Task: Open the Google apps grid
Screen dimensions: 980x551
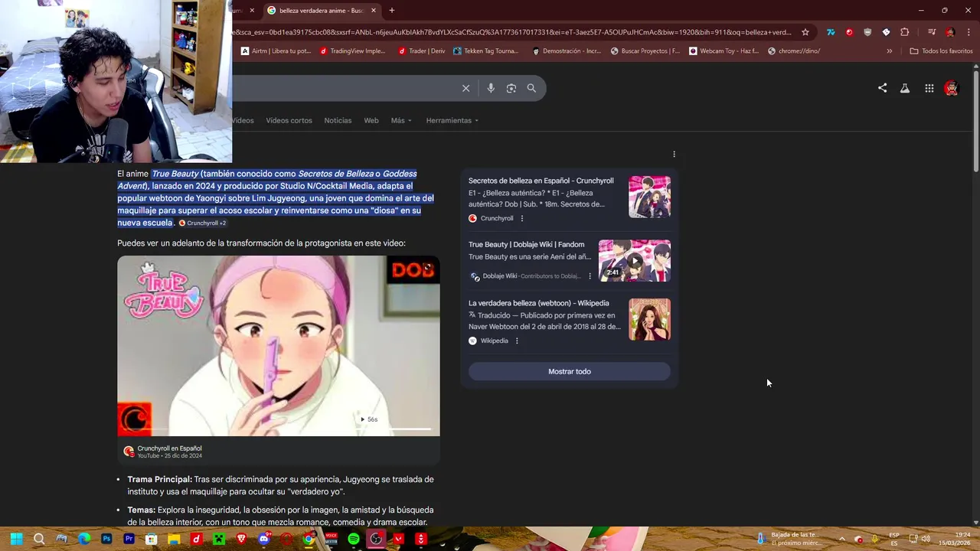Action: 929,88
